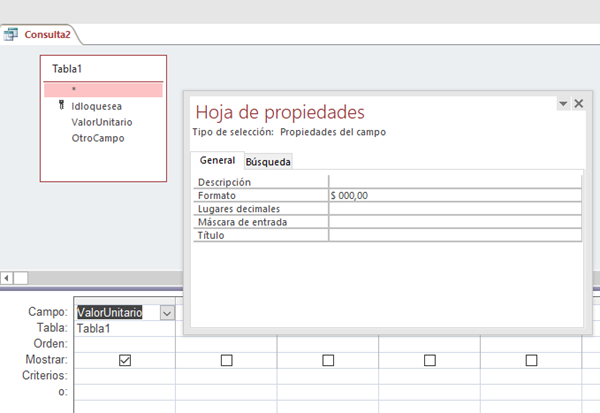
Task: Toggle the Mostrar checkbox in fourth column
Action: click(x=430, y=360)
